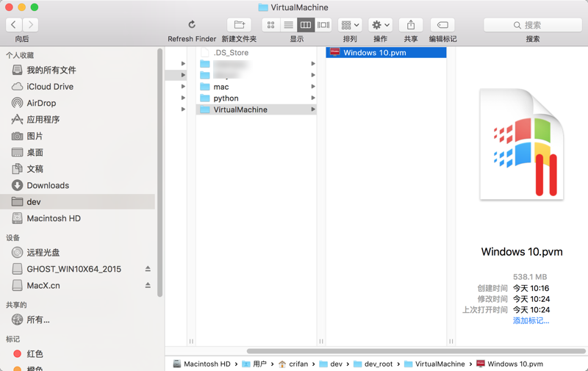Screen dimensions: 588x371
Task: Open 桌面 in the sidebar
Action: pos(78,153)
